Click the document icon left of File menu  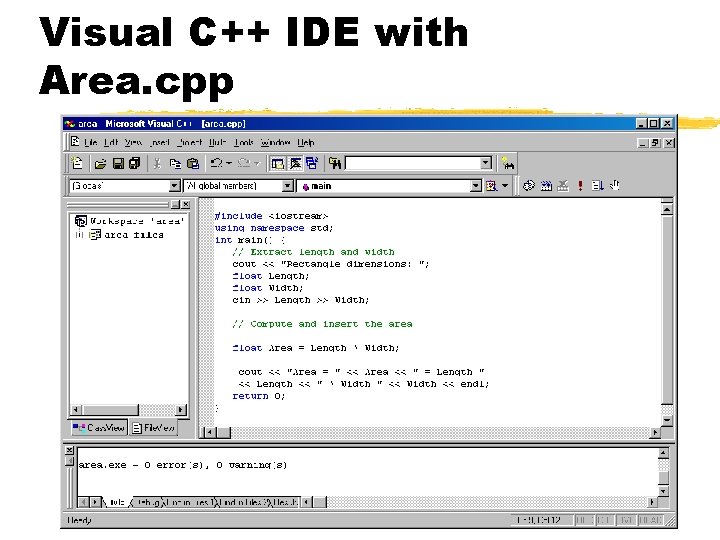75,142
